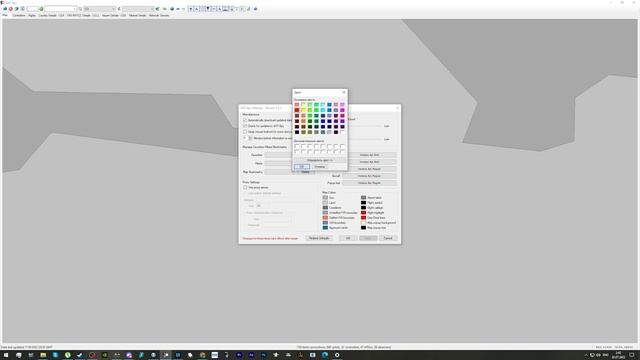Select the pure red basic color swatch
The image size is (640, 360).
pos(297,110)
